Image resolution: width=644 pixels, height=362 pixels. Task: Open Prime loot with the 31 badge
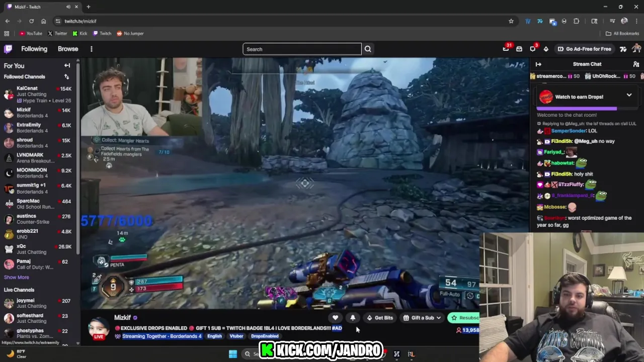coord(506,48)
